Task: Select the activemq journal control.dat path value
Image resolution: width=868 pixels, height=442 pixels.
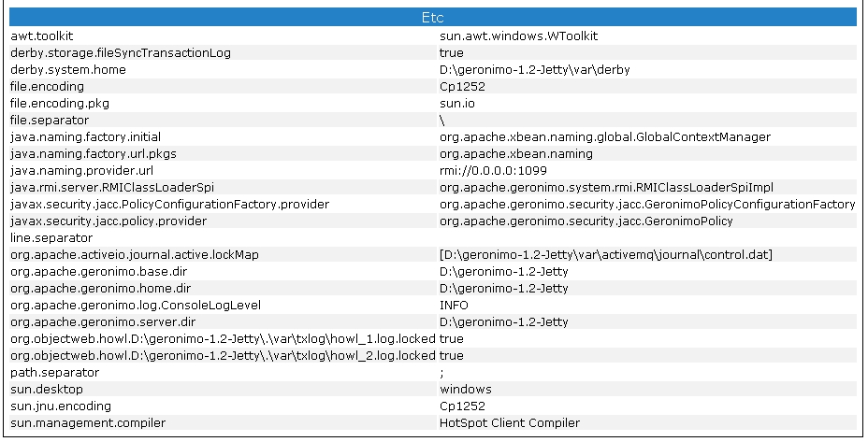Action: point(606,254)
